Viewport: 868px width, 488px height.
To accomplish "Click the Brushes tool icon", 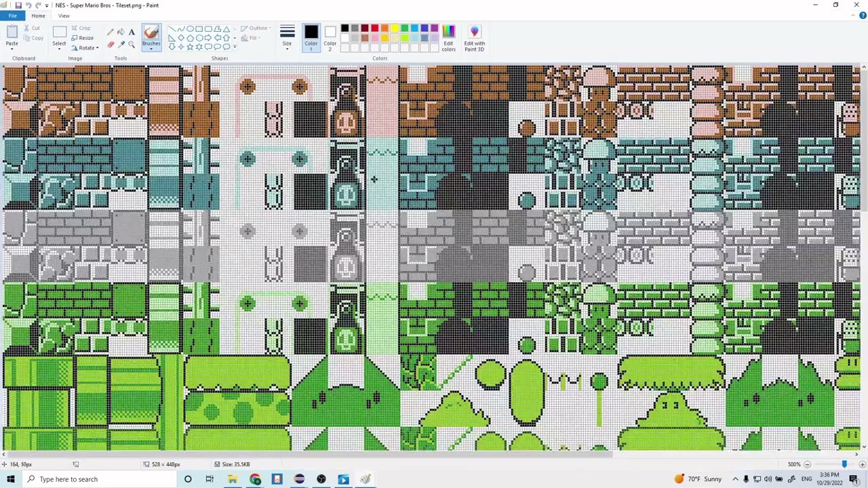I will click(x=151, y=32).
